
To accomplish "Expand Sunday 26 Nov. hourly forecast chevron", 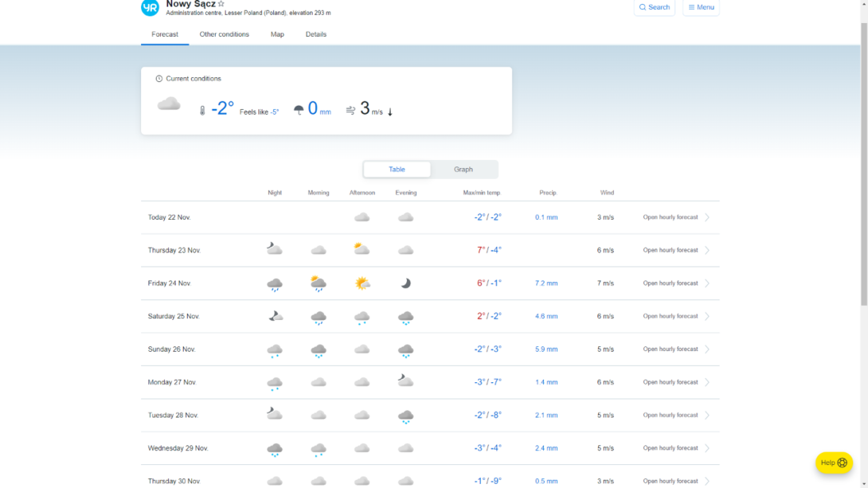I will point(707,349).
